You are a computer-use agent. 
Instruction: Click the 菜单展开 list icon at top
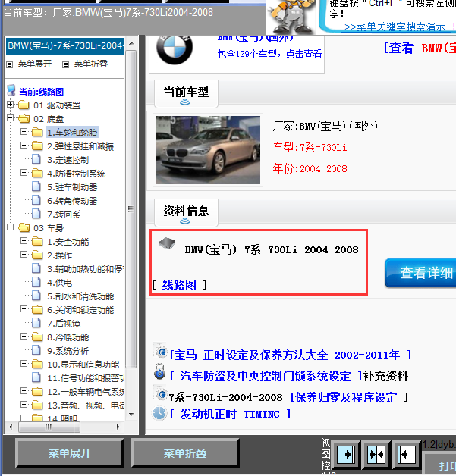click(x=10, y=64)
